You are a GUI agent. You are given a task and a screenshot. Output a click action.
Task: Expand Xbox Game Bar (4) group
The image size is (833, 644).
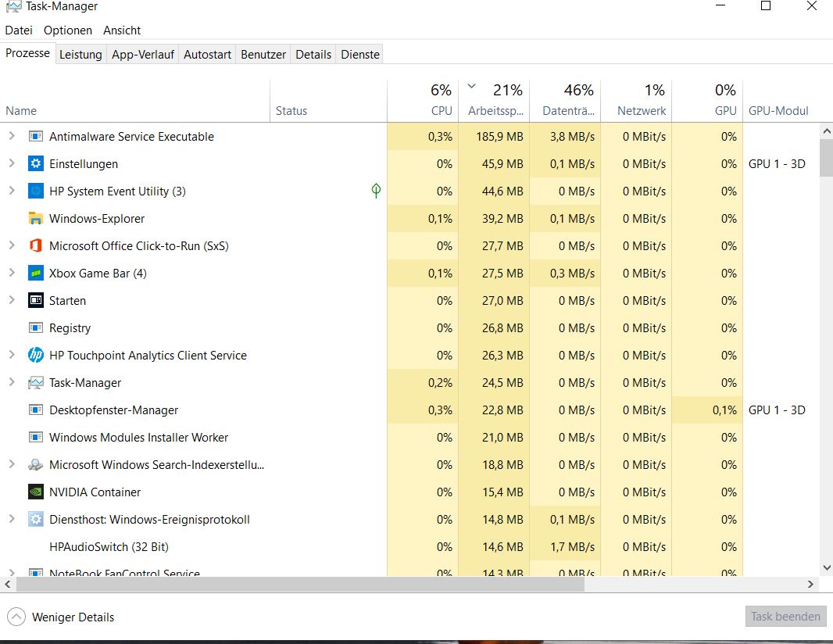12,273
